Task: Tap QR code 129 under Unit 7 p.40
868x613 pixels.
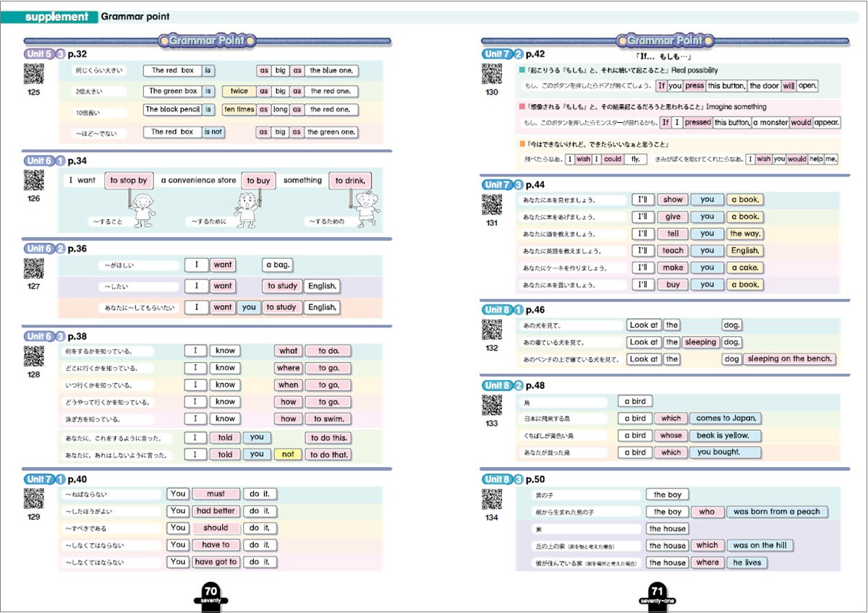Action: 34,499
